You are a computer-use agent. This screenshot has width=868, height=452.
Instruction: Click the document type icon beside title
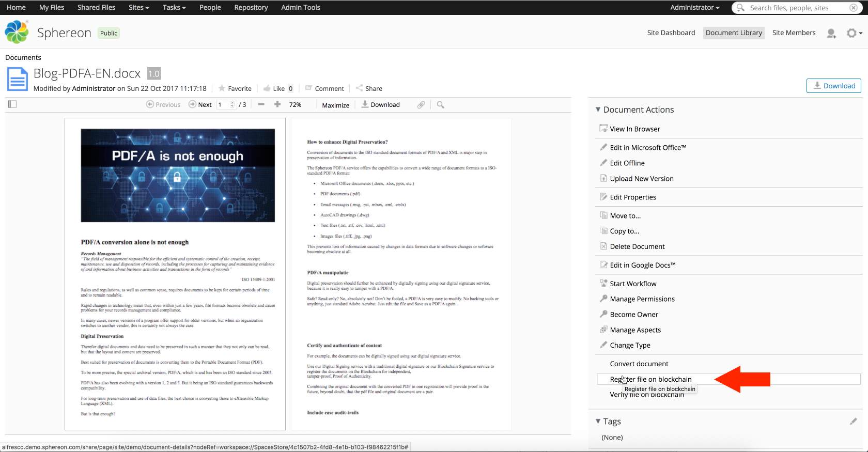coord(17,80)
